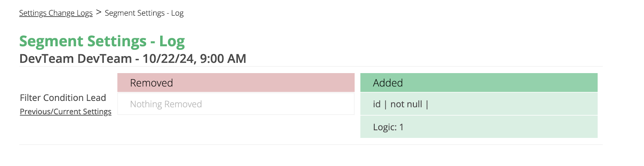This screenshot has width=644, height=166.
Task: Select the 'Logic: 1' row
Action: point(479,127)
